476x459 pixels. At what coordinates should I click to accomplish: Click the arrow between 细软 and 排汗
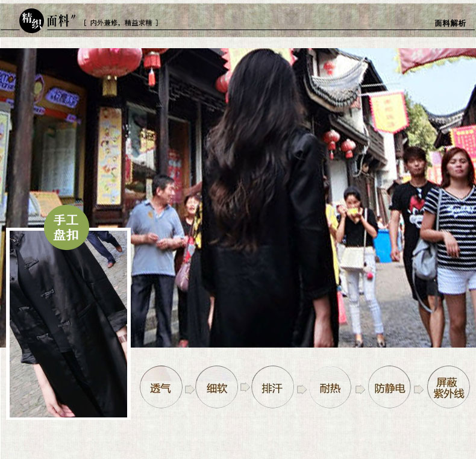[x=245, y=387]
